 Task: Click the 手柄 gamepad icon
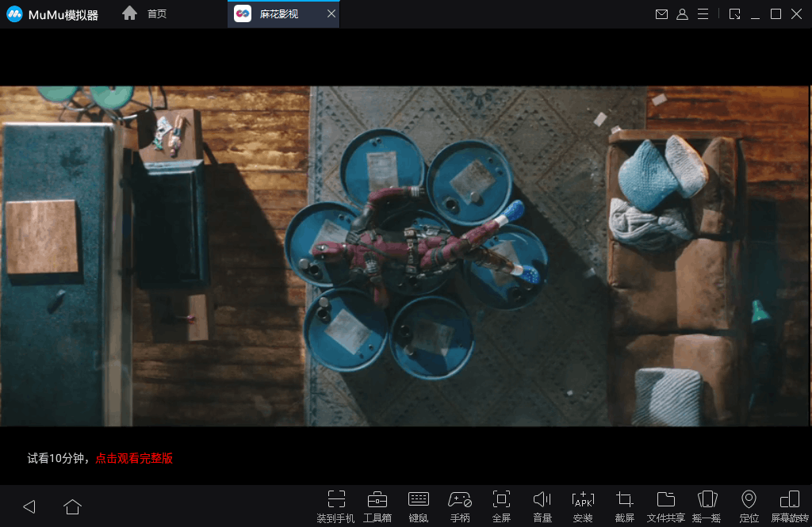click(460, 499)
